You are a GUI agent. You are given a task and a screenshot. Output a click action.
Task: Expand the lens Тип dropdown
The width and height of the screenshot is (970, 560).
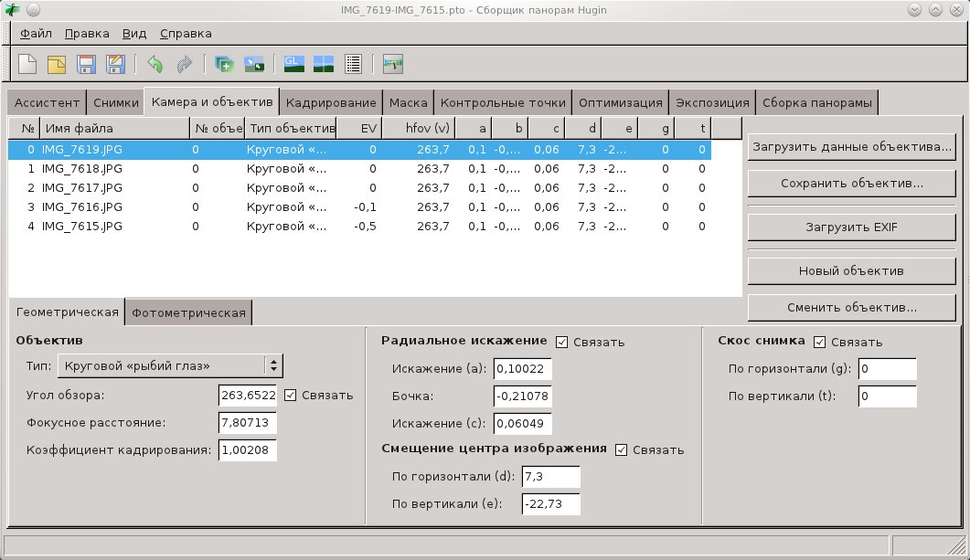[170, 366]
